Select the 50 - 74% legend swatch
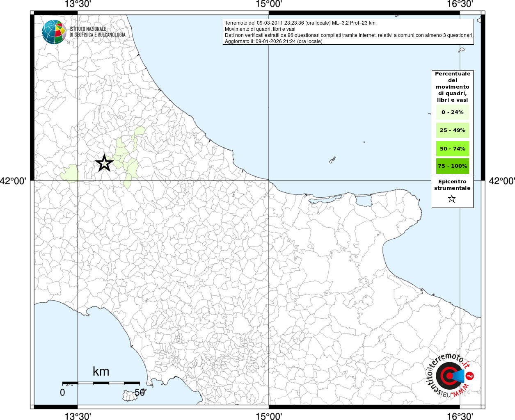This screenshot has width=515, height=420. (x=453, y=148)
